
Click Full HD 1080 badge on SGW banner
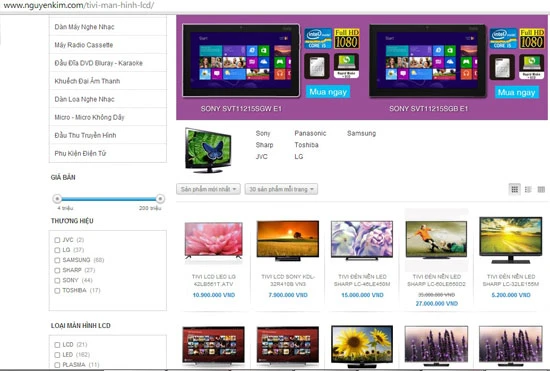tap(347, 39)
